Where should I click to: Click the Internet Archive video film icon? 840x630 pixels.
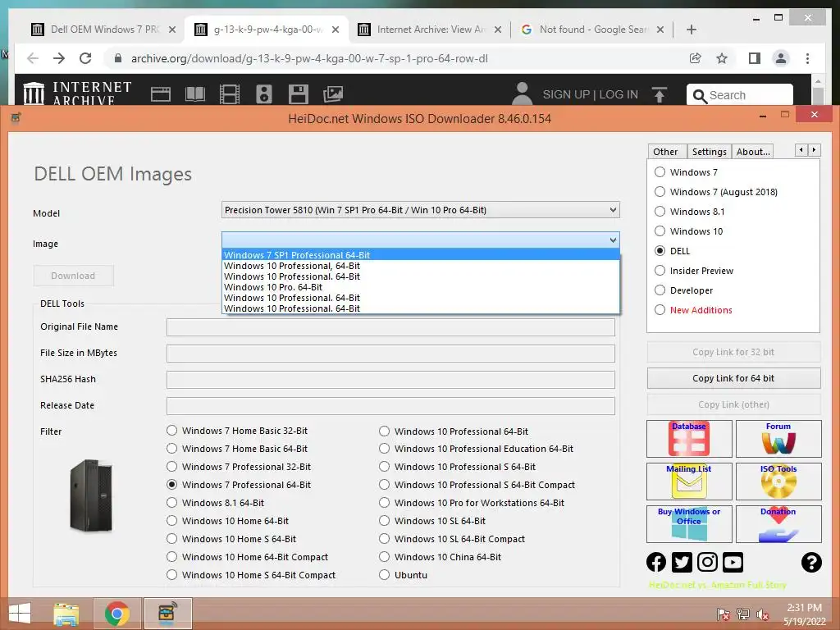(230, 94)
